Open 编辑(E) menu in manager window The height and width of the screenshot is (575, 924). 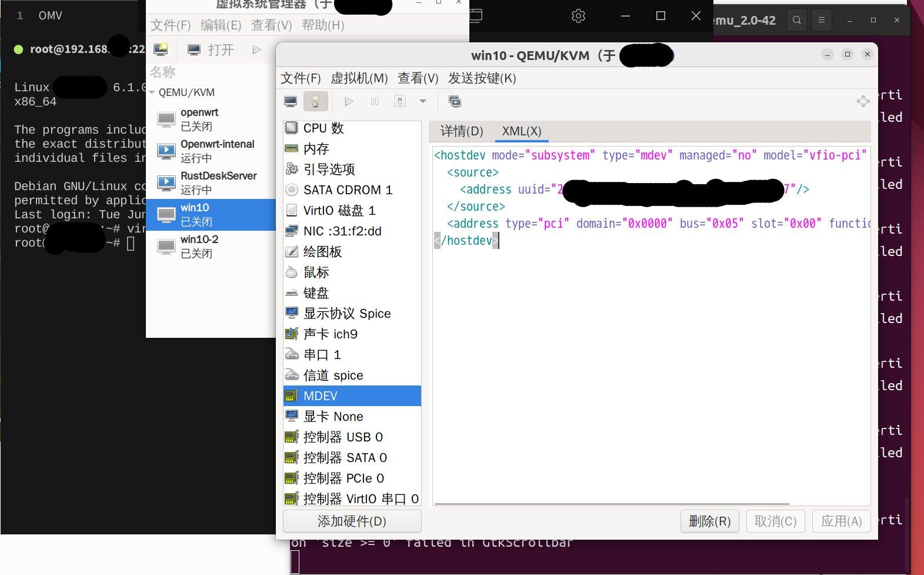221,25
